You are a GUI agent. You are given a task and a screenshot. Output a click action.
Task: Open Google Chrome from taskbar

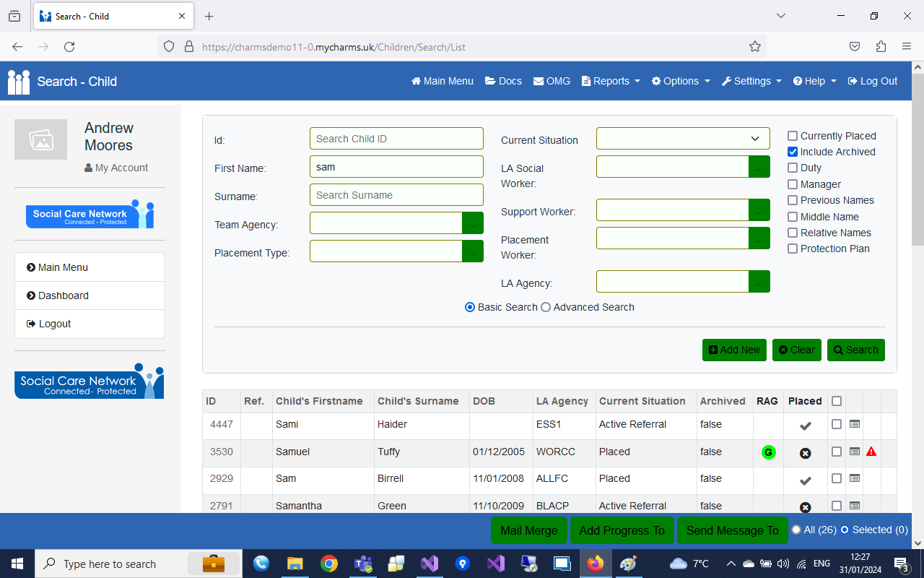(x=329, y=564)
